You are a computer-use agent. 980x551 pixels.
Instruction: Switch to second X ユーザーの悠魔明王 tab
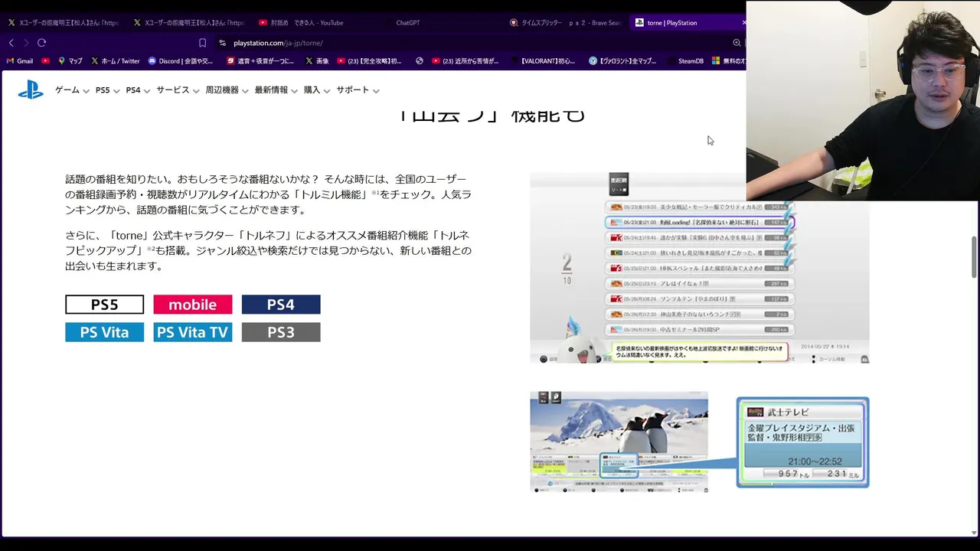[188, 23]
